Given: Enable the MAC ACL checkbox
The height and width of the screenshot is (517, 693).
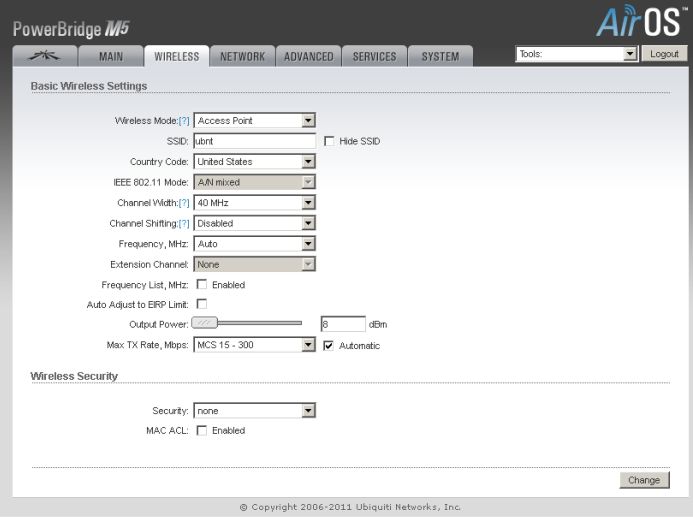Looking at the screenshot, I should click(x=202, y=430).
